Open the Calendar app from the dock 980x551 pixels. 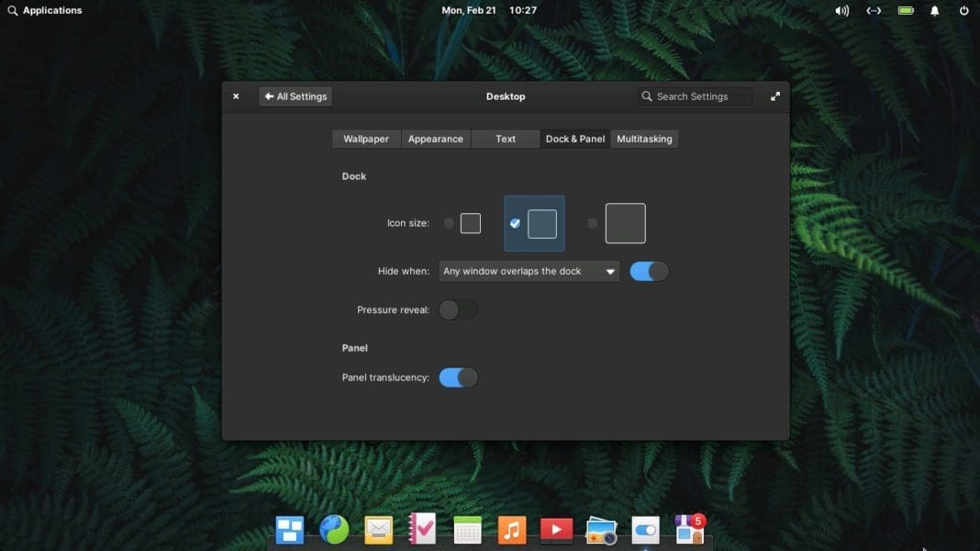pyautogui.click(x=467, y=529)
